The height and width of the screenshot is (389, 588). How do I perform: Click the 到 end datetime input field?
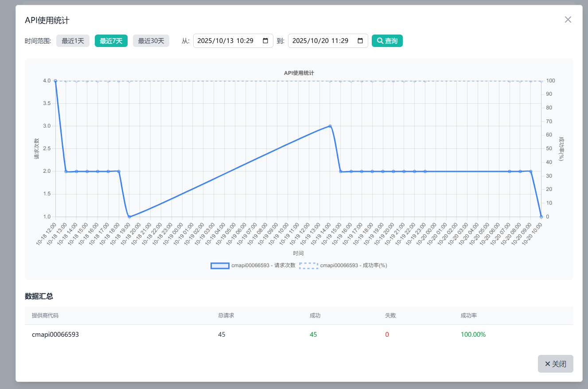(321, 41)
